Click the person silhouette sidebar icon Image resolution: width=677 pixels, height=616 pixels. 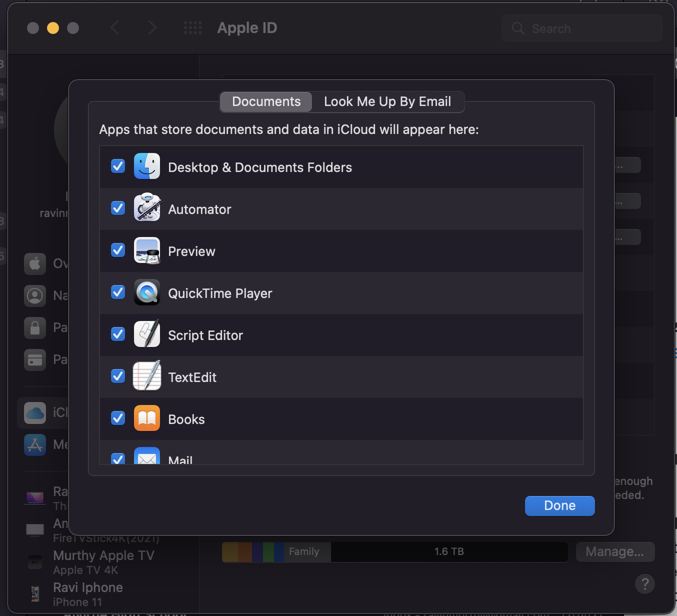point(35,295)
